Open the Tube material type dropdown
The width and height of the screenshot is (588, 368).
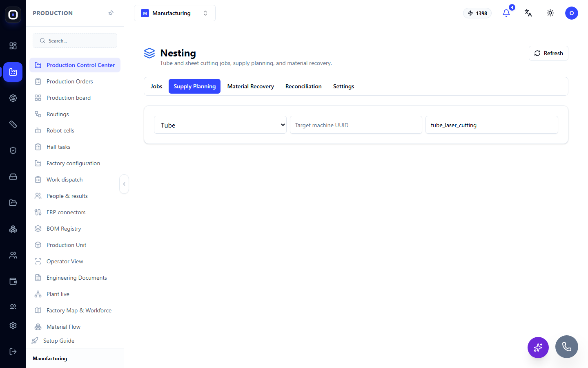point(220,125)
